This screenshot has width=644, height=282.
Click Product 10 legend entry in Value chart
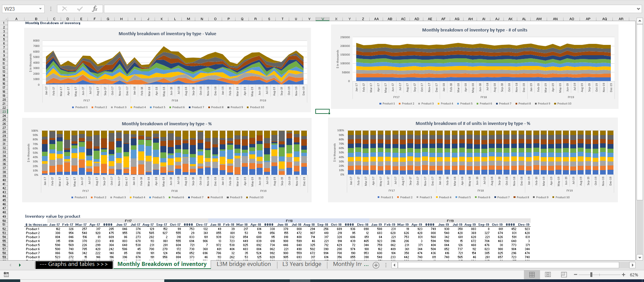[256, 108]
